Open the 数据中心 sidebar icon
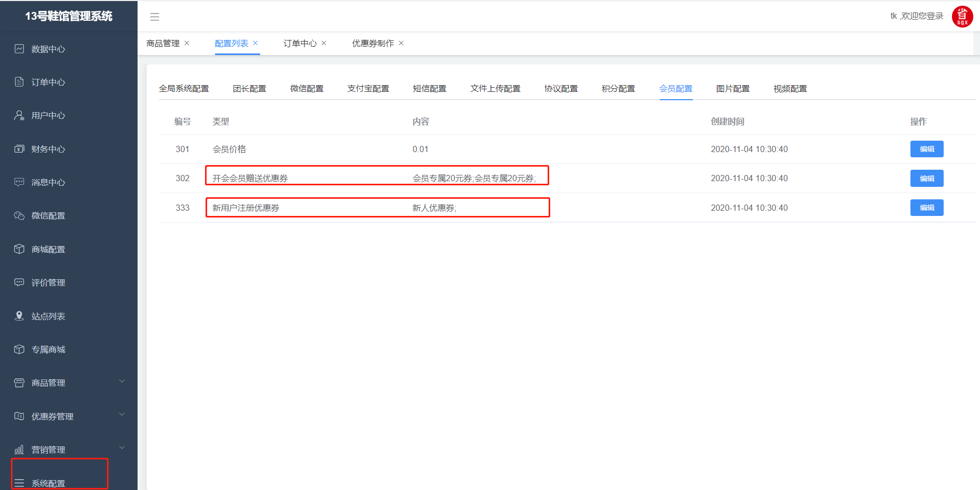Viewport: 980px width, 490px height. click(x=19, y=49)
